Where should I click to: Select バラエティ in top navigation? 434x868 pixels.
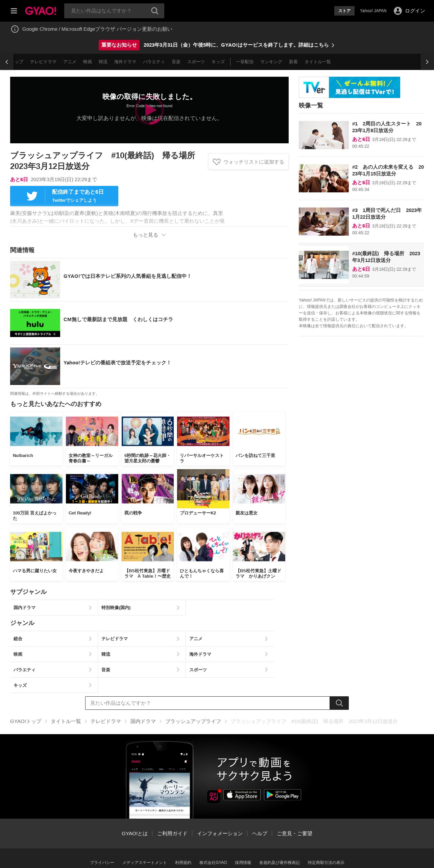(154, 62)
